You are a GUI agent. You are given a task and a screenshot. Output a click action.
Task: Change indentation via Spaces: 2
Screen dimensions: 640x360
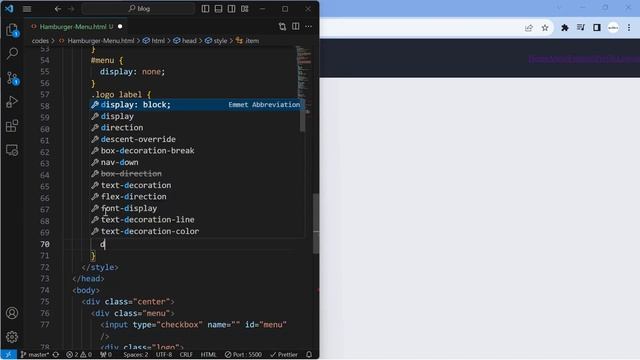(136, 354)
